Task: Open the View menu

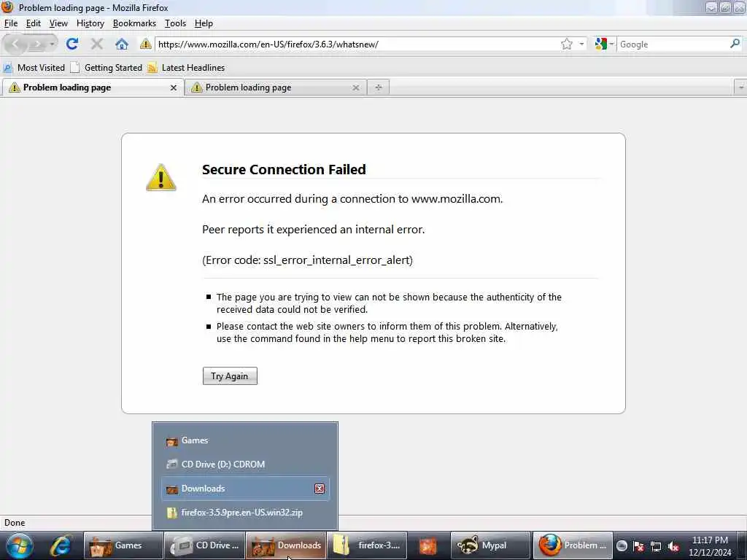Action: (x=58, y=23)
